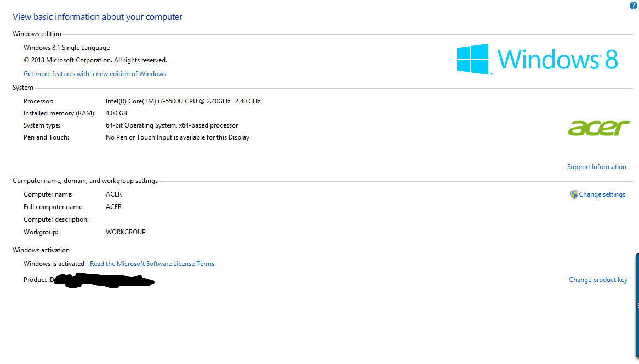The height and width of the screenshot is (364, 639).
Task: Click the Intel Core i7-5500U processor value
Action: pos(183,101)
